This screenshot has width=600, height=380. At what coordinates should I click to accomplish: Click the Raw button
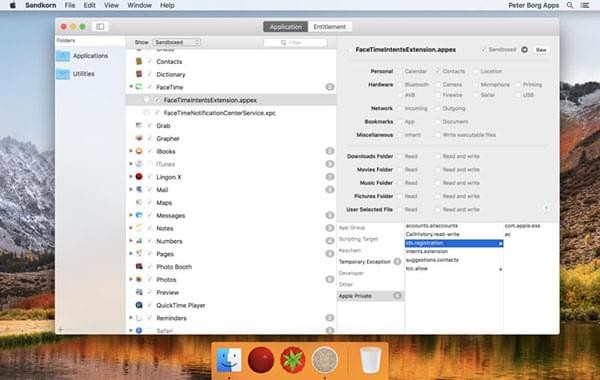[541, 50]
